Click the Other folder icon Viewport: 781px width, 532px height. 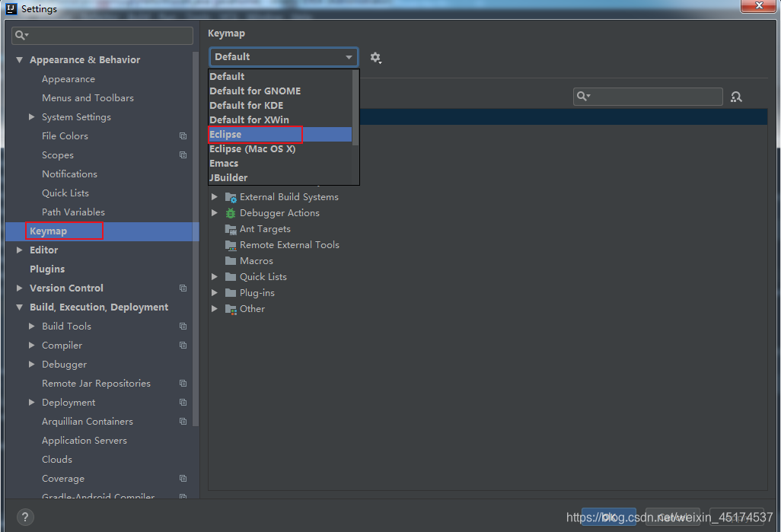(231, 309)
